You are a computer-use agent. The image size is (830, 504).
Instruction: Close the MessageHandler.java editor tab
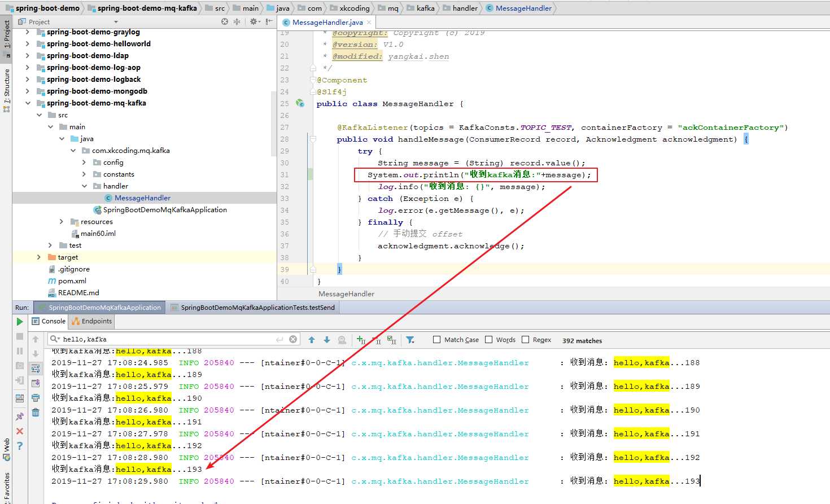pyautogui.click(x=369, y=23)
